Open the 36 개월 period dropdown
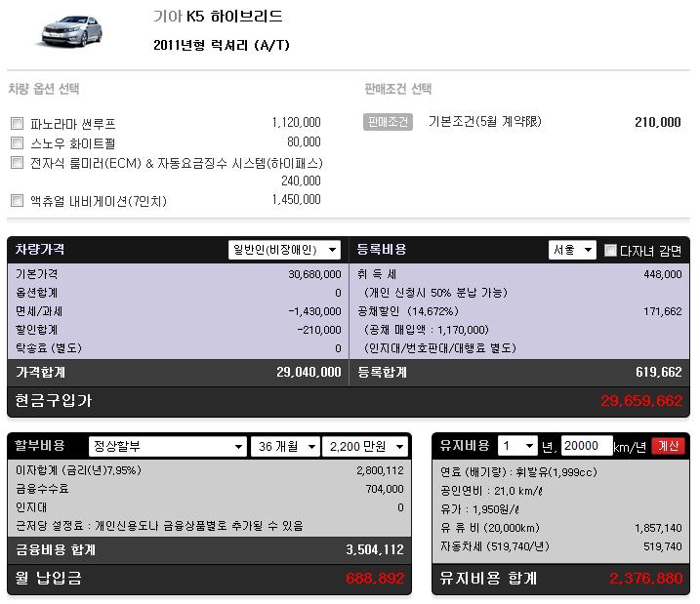Viewport: 700px width, 604px height. coord(285,446)
